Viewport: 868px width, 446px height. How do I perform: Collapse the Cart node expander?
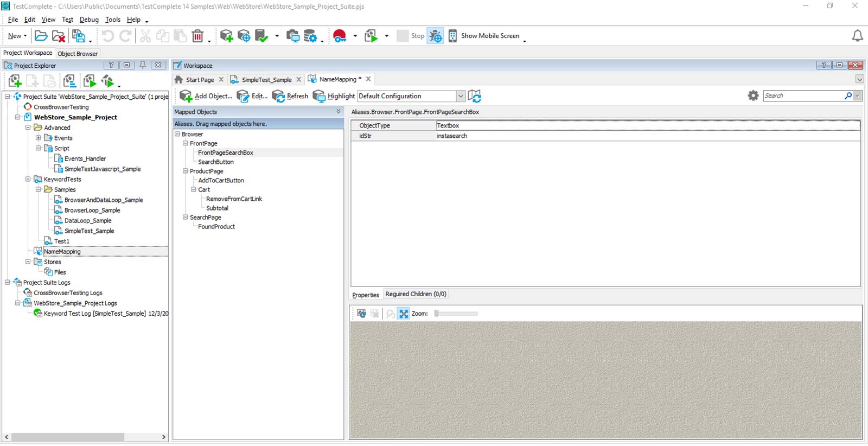coord(193,189)
